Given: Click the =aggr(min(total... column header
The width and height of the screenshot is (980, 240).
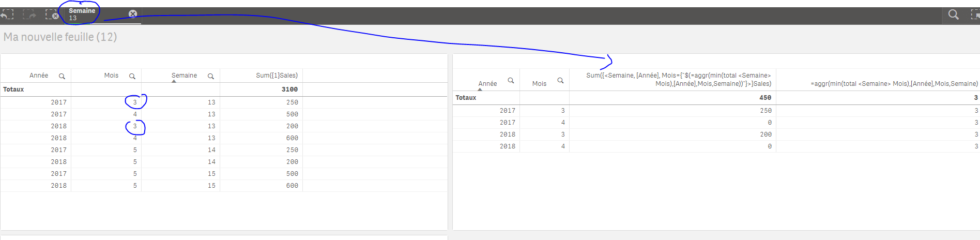Looking at the screenshot, I should pyautogui.click(x=894, y=84).
